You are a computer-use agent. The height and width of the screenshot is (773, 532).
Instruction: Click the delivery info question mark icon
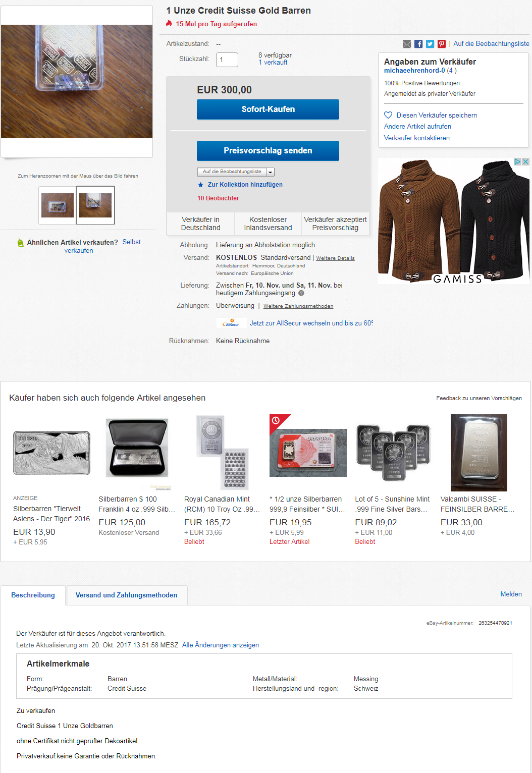301,293
